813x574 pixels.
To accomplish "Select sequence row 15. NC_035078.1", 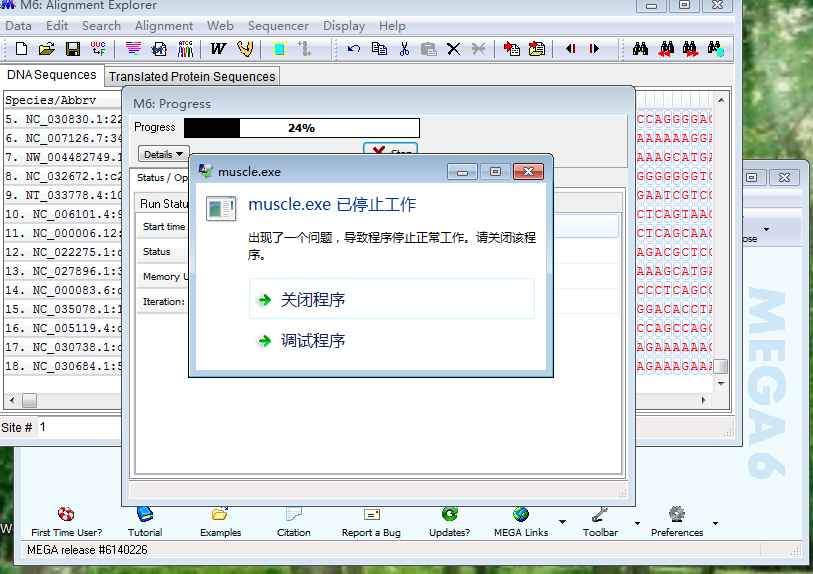I will [x=63, y=310].
